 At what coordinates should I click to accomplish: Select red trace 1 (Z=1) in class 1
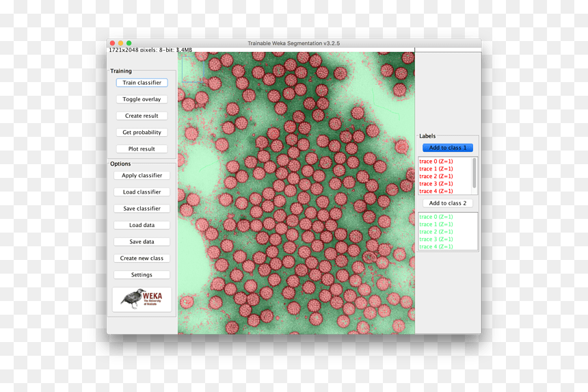[x=436, y=169]
